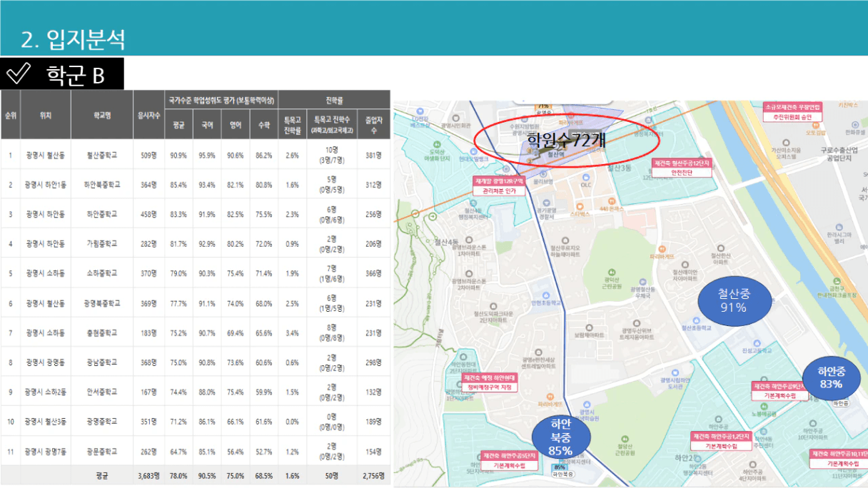Click the 구로수출산업 공업단지 map label

840,153
